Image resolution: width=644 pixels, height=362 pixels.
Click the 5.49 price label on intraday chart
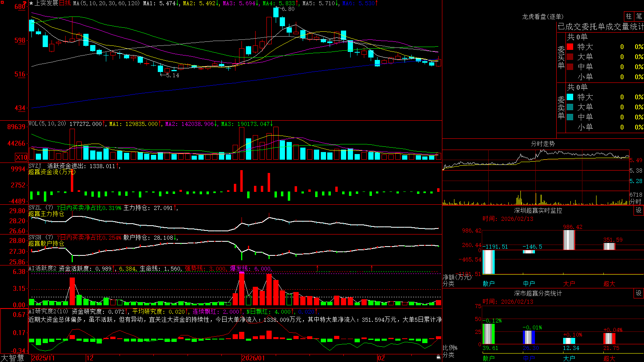click(636, 160)
